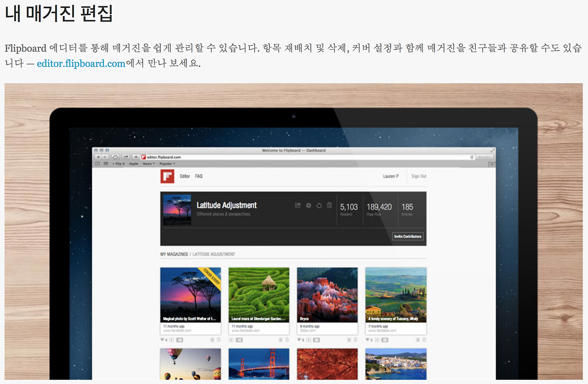
Task: Open the Apple bookmark
Action: (x=134, y=164)
